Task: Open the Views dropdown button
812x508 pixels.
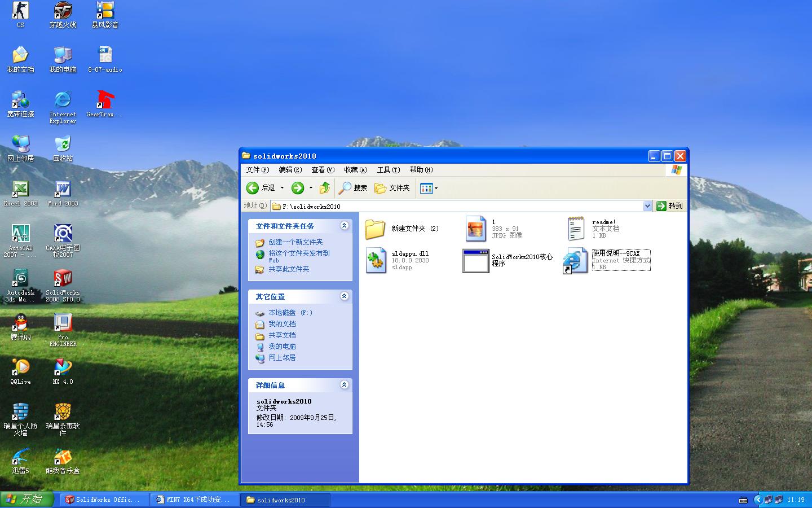Action: tap(429, 188)
